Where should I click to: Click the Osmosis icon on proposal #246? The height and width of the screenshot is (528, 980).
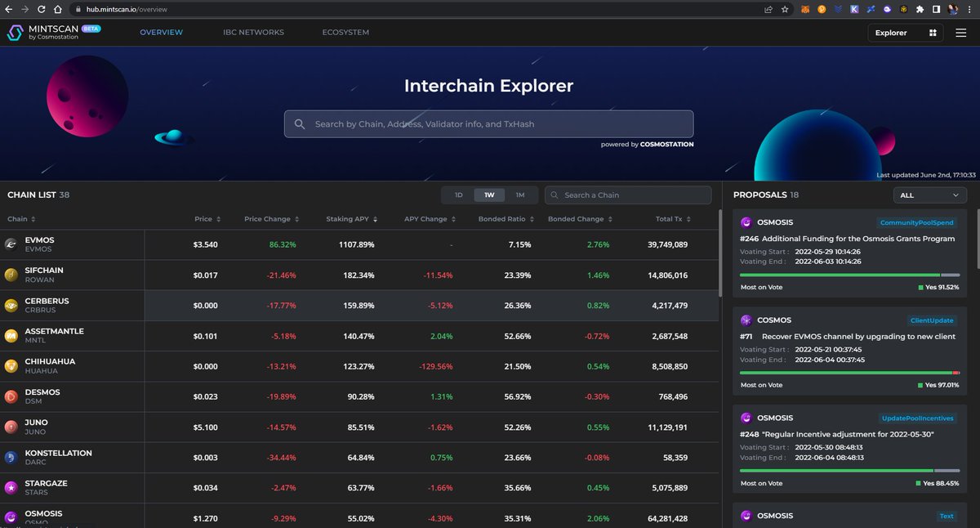point(746,222)
